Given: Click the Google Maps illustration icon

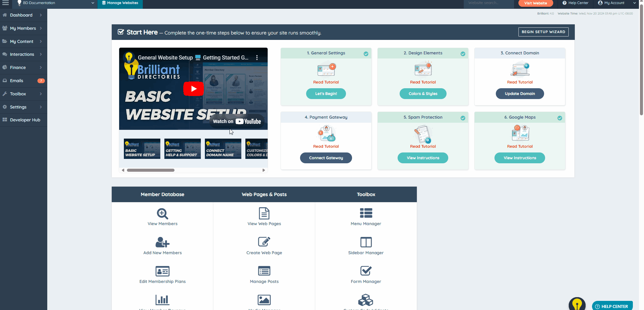Looking at the screenshot, I should 520,133.
